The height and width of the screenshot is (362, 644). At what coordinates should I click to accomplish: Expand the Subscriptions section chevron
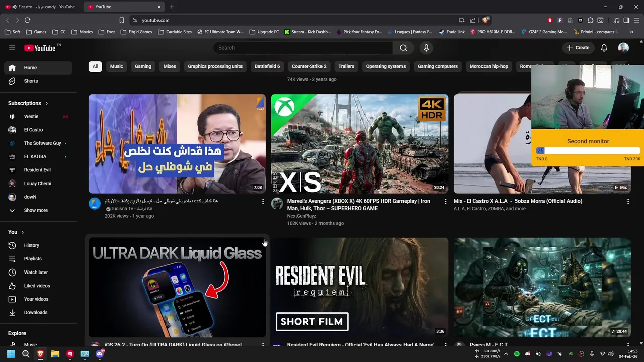tap(47, 103)
